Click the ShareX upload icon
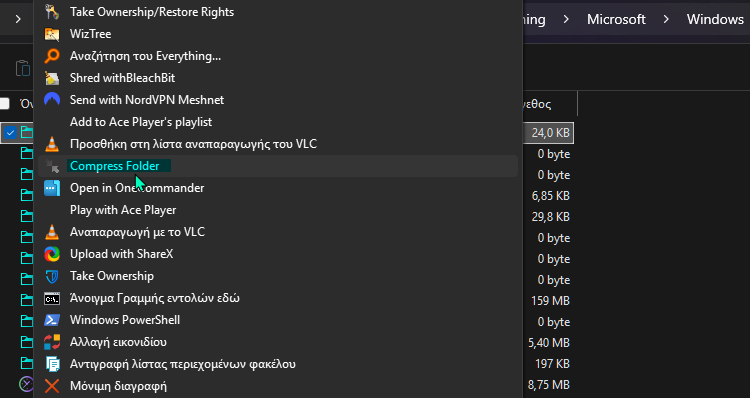Viewport: 750px width, 398px height. [52, 254]
